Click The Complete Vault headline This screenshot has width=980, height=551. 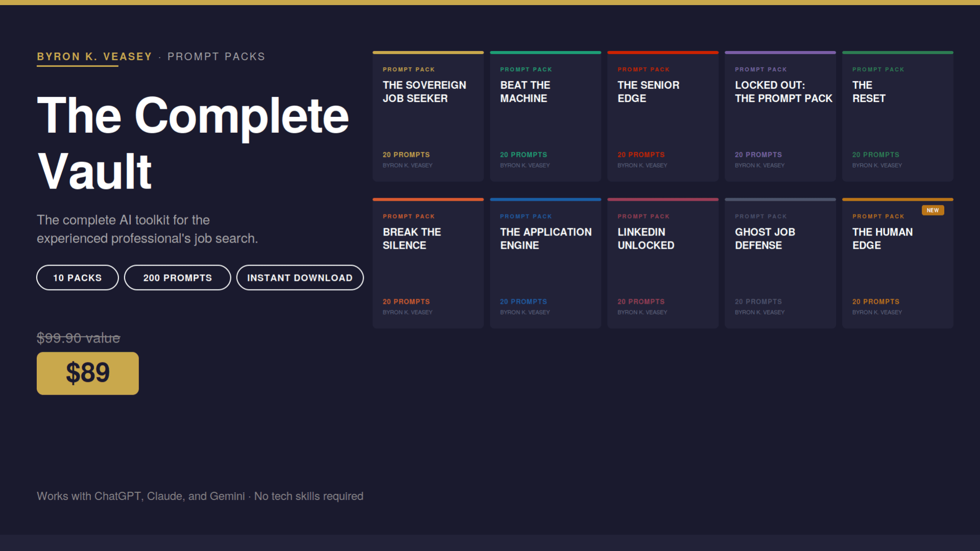[x=193, y=143]
